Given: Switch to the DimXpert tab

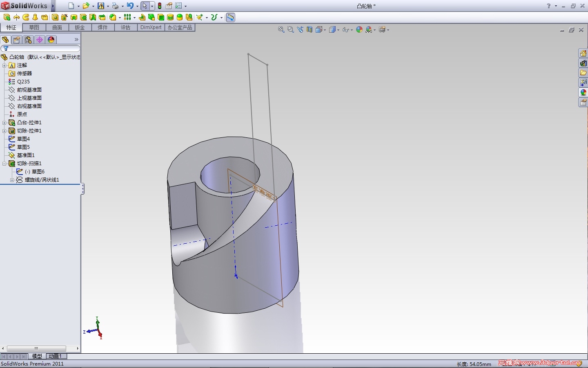Looking at the screenshot, I should (151, 27).
